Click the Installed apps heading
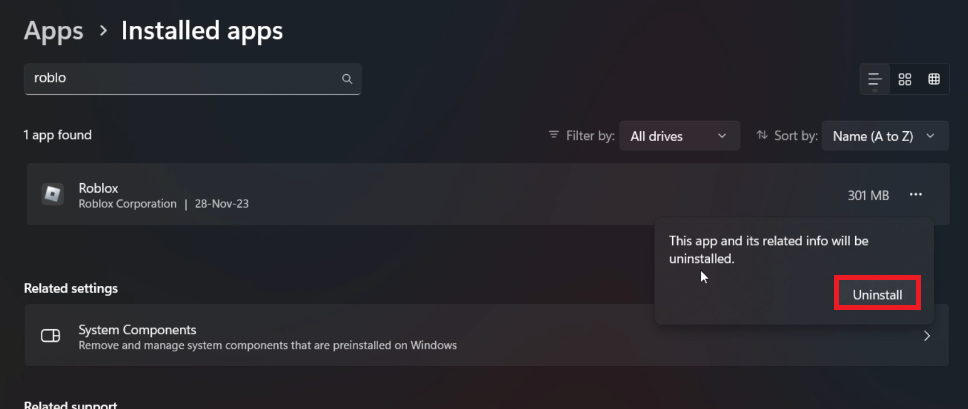This screenshot has height=409, width=968. tap(202, 31)
